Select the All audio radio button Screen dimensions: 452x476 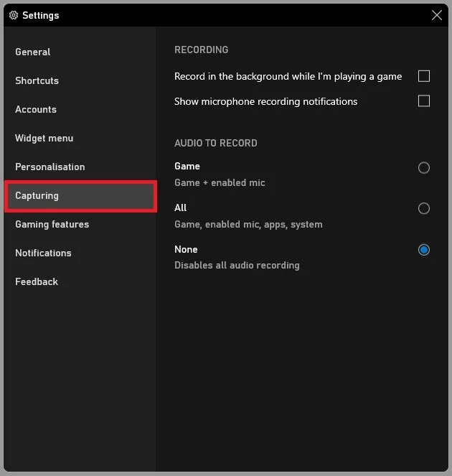pyautogui.click(x=424, y=208)
